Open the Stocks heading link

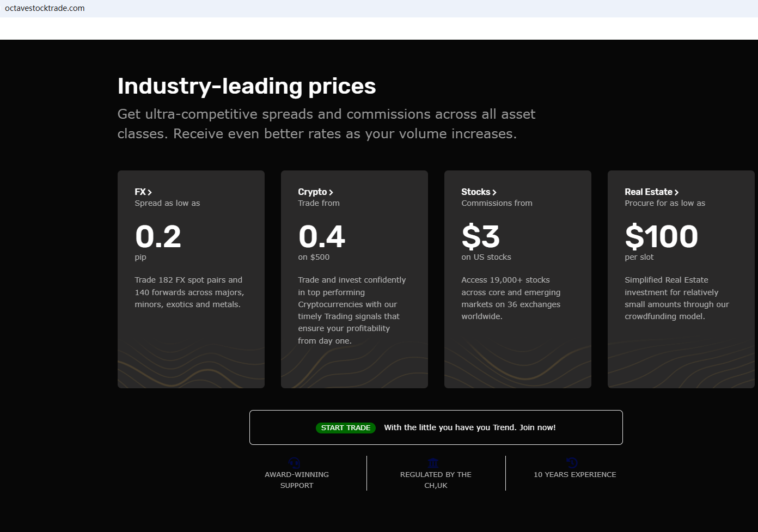475,192
